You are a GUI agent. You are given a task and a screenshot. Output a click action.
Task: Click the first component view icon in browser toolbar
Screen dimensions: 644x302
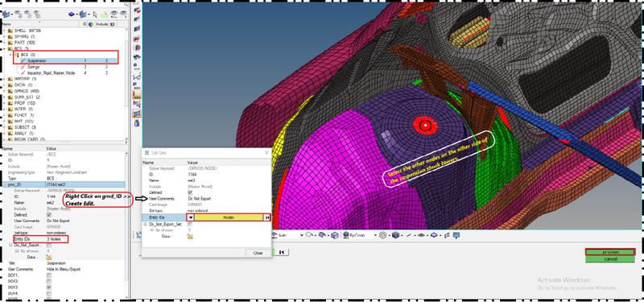[x=6, y=14]
